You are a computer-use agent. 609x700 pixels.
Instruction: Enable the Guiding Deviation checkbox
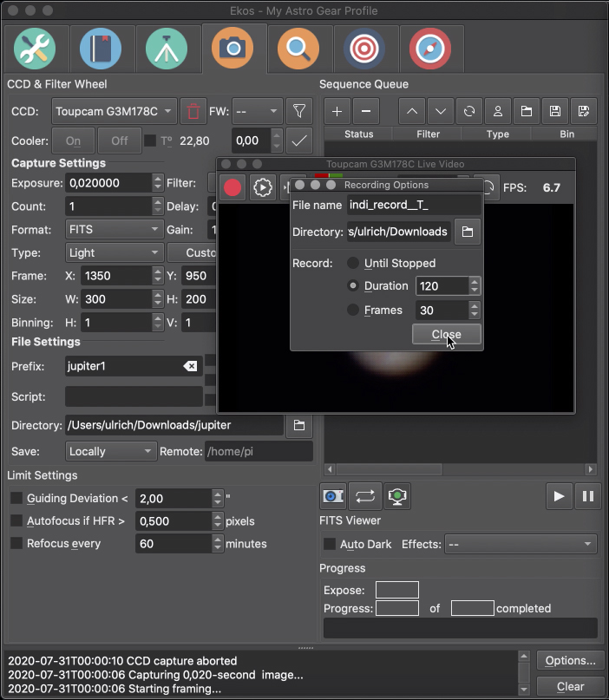[x=16, y=498]
